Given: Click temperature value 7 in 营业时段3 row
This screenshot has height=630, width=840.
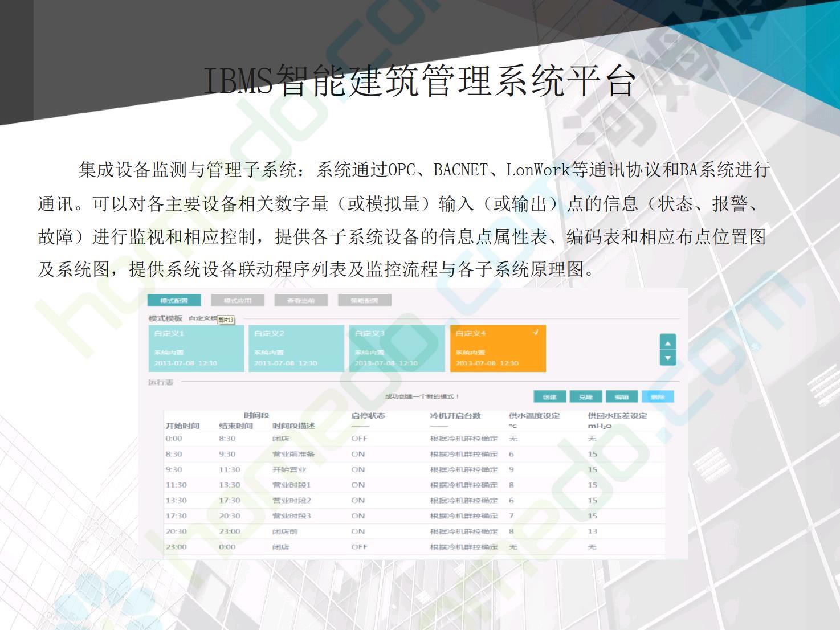Looking at the screenshot, I should pyautogui.click(x=511, y=516).
